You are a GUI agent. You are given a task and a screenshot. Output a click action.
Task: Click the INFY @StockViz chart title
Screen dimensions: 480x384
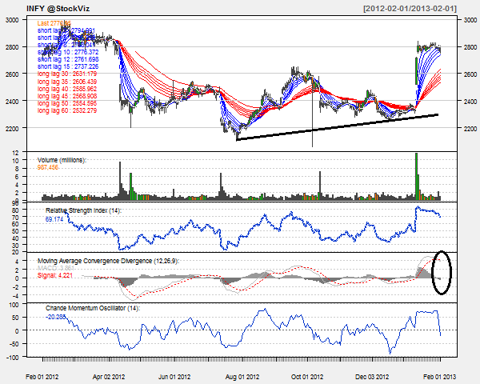[x=58, y=8]
